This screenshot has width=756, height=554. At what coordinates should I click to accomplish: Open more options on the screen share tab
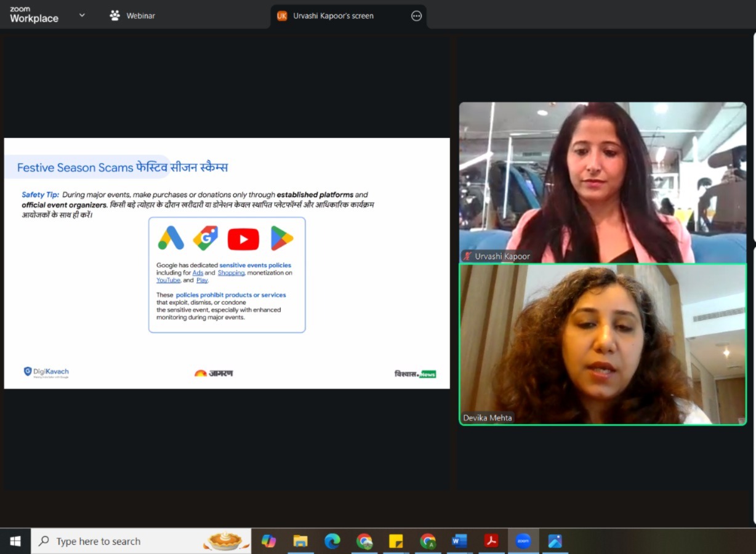(417, 16)
